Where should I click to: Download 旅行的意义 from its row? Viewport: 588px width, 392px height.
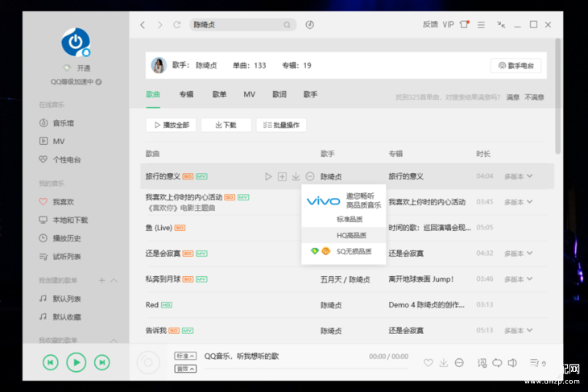click(296, 176)
